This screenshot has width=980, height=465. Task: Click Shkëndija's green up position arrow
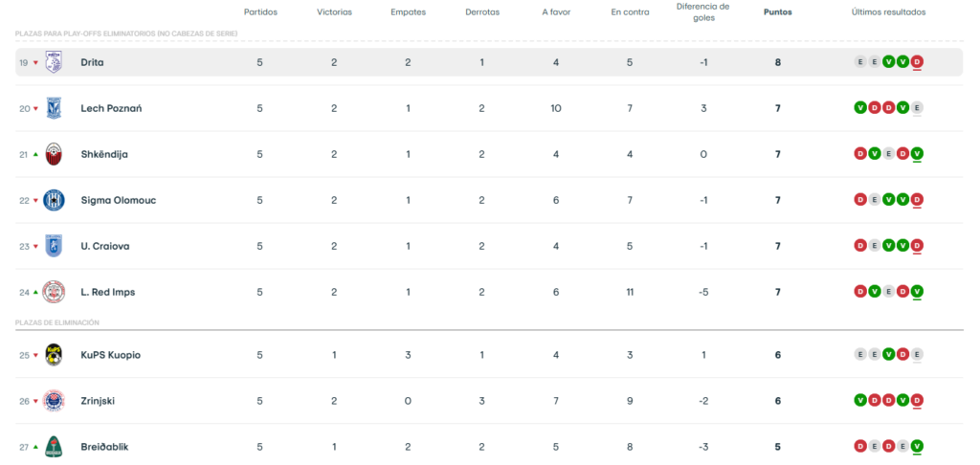tap(35, 154)
